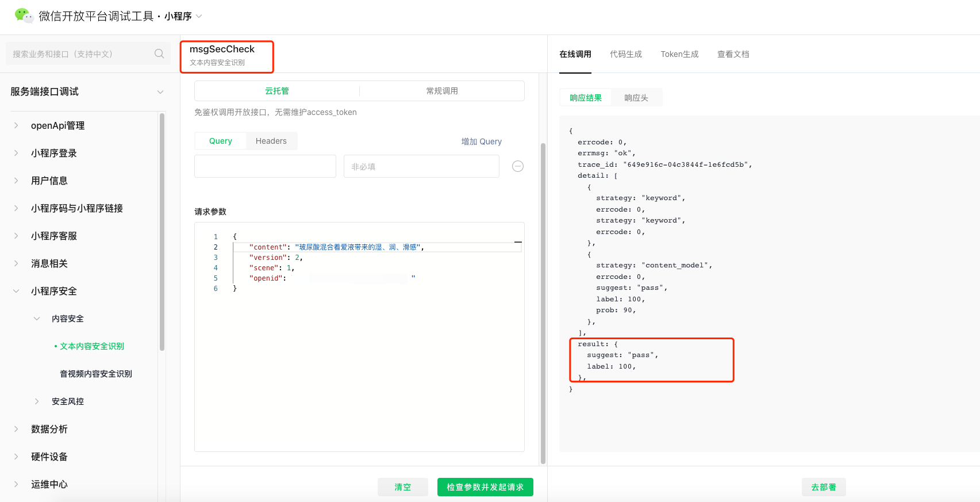Select the Query parameters tab

(221, 141)
